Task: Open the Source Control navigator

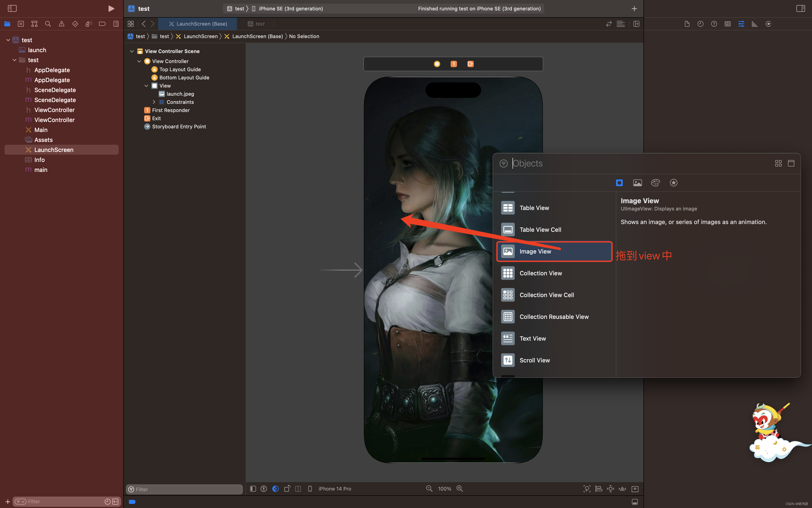Action: [x=21, y=24]
